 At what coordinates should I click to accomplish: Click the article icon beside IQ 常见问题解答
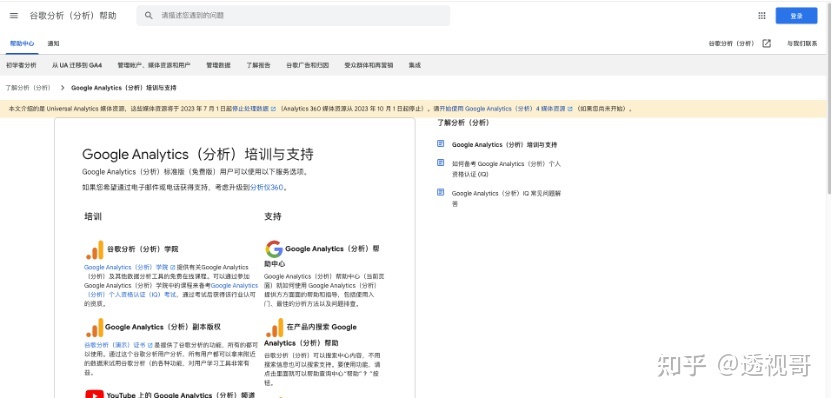tap(440, 193)
